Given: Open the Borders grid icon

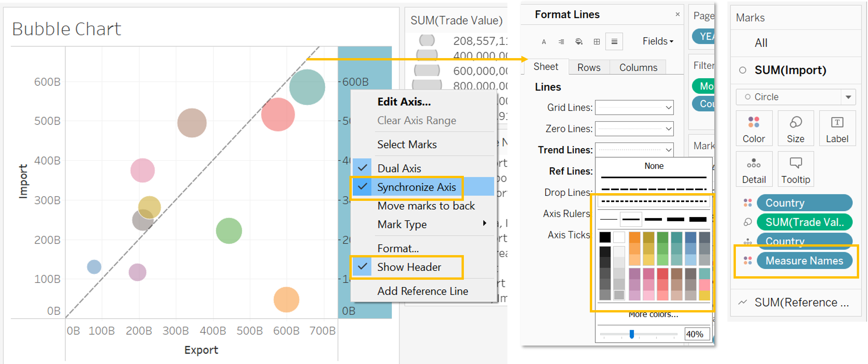Looking at the screenshot, I should pos(597,42).
